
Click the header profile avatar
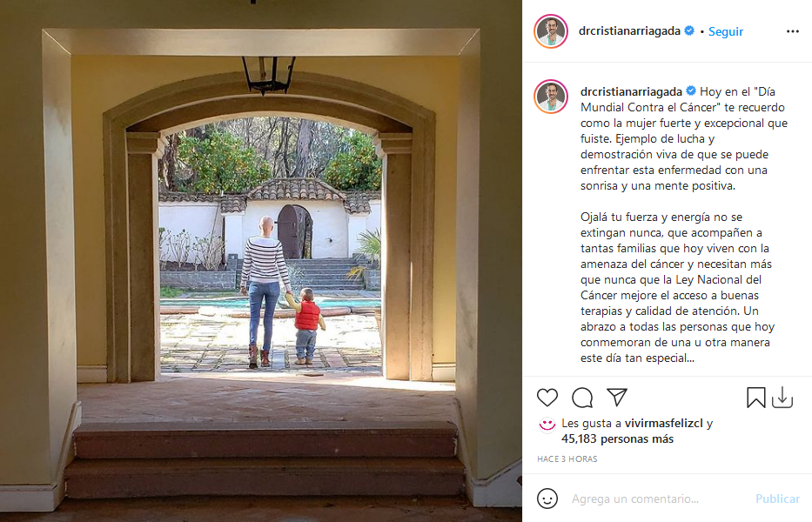coord(551,31)
